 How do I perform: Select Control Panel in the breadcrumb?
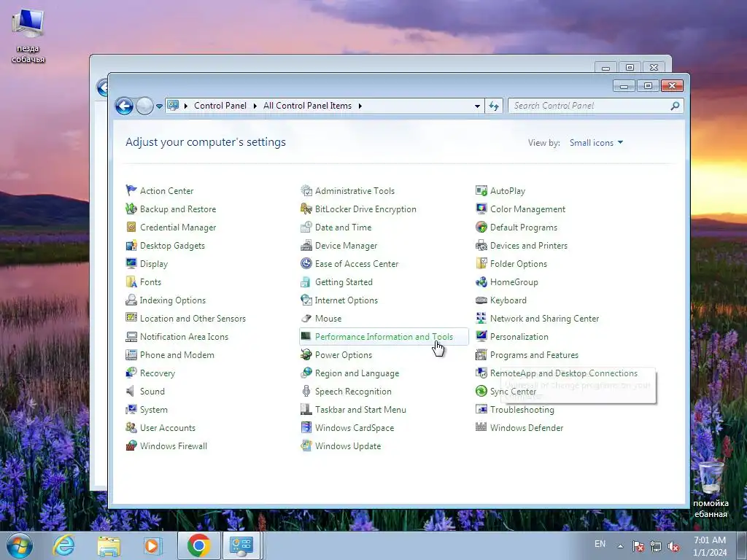[x=220, y=106]
